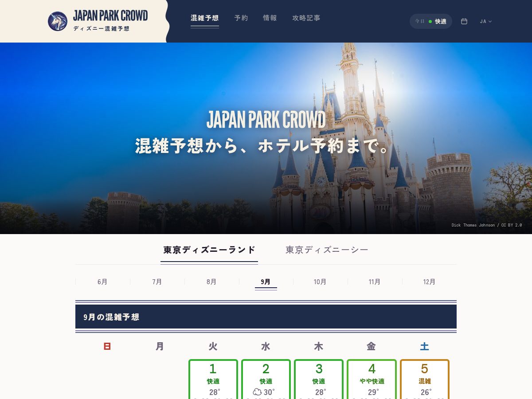
Task: Open the 混雑予想 navigation menu
Action: [x=205, y=18]
